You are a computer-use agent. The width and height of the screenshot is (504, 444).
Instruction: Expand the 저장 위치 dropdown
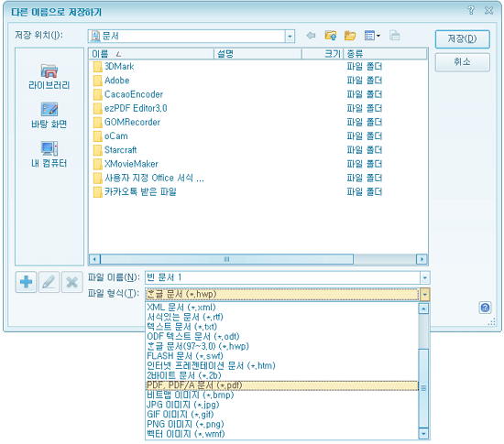point(290,37)
